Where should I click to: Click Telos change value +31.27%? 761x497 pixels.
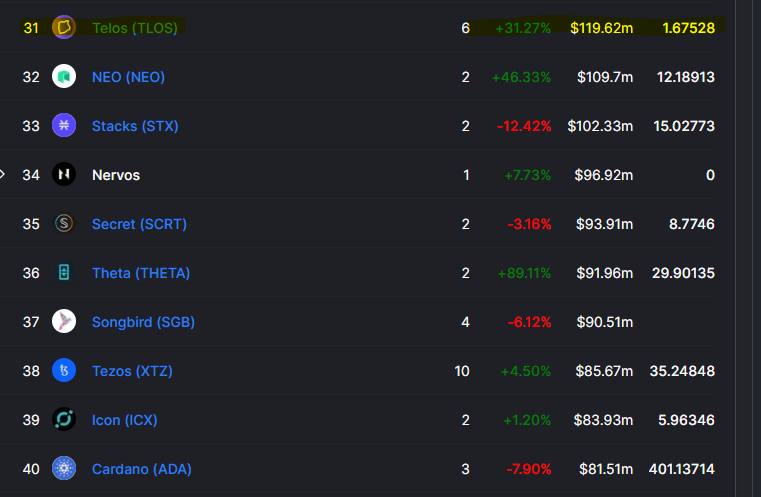[x=523, y=28]
